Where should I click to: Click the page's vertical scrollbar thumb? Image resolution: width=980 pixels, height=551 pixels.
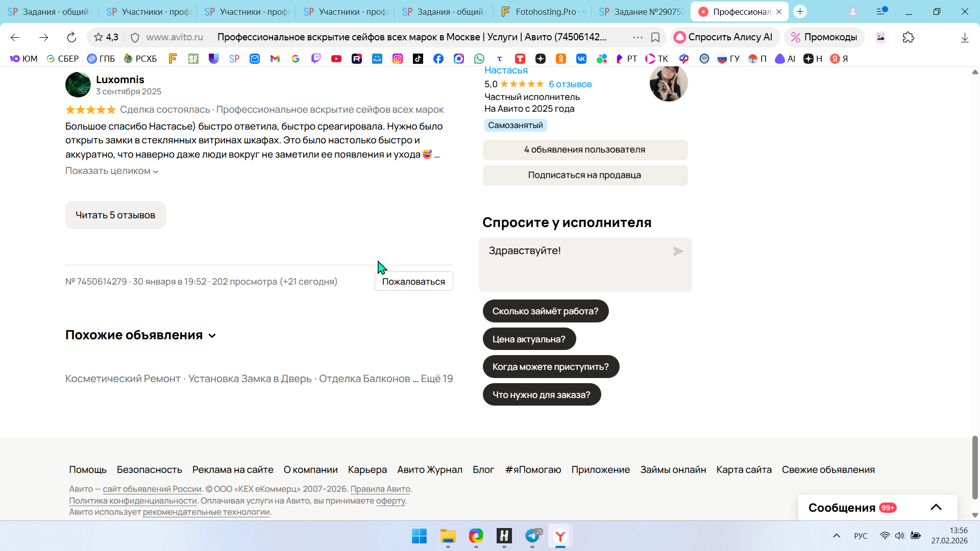click(x=975, y=467)
